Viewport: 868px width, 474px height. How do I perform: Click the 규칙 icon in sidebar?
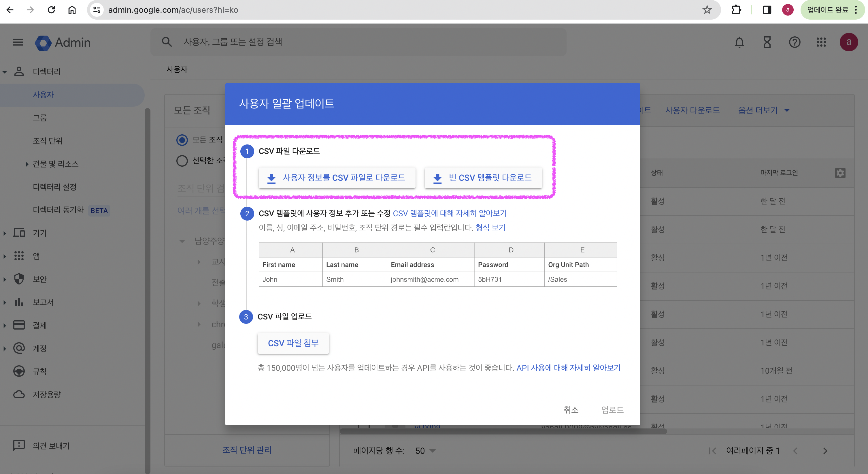[19, 371]
